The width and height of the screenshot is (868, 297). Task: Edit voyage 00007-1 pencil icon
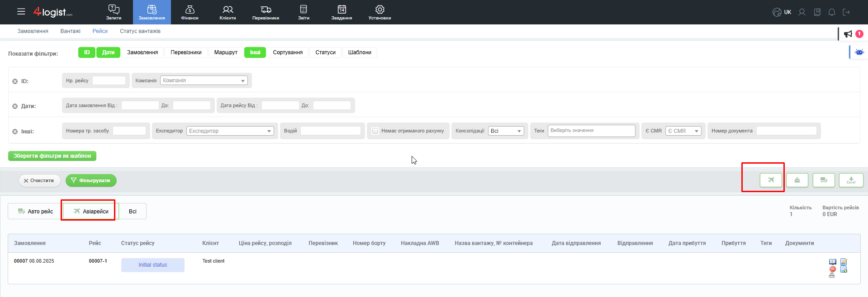tap(844, 262)
